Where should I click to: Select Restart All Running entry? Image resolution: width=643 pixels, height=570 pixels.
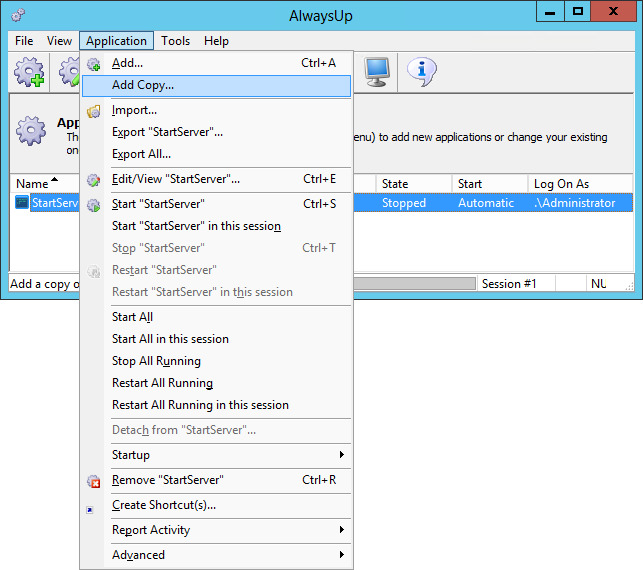tap(217, 383)
